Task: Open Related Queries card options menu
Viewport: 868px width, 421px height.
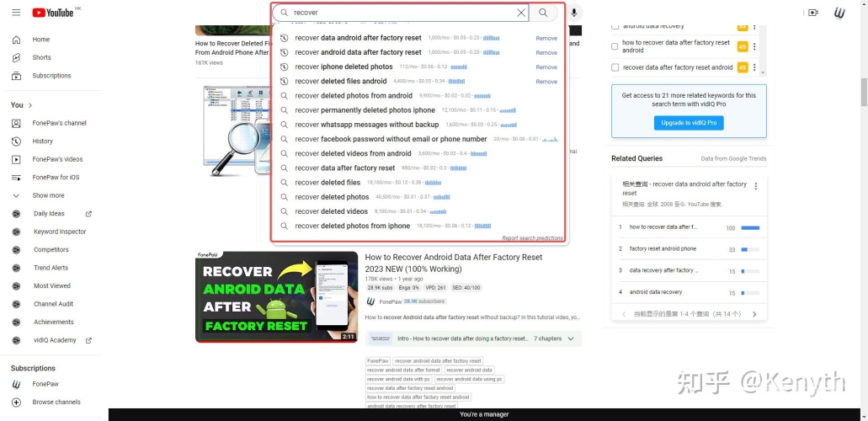Action: (756, 187)
